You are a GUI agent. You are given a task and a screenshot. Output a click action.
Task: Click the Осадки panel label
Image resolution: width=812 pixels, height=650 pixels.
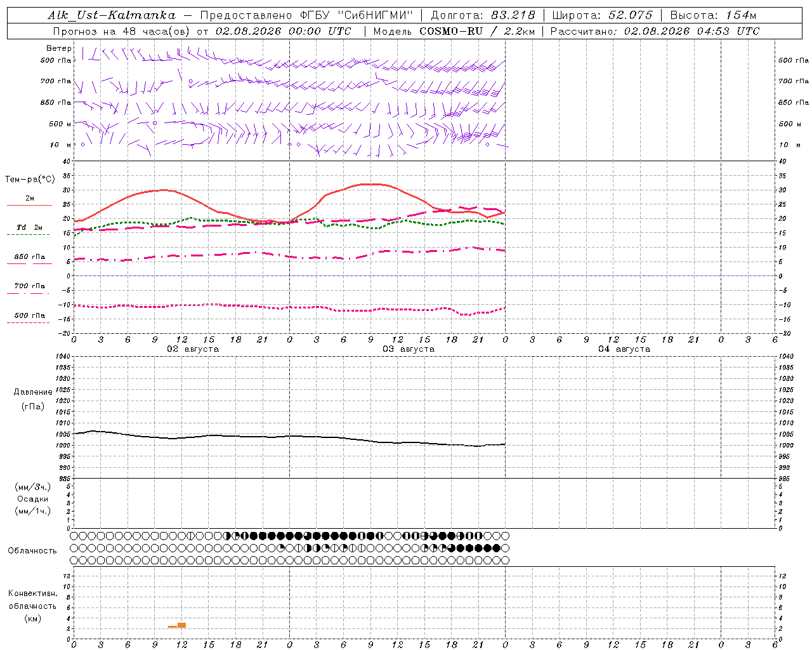click(33, 499)
